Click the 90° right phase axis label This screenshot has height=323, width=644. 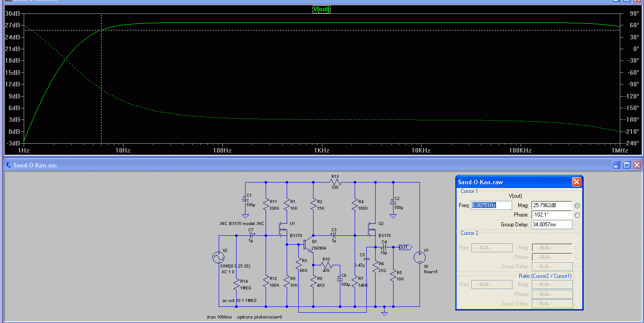(633, 13)
